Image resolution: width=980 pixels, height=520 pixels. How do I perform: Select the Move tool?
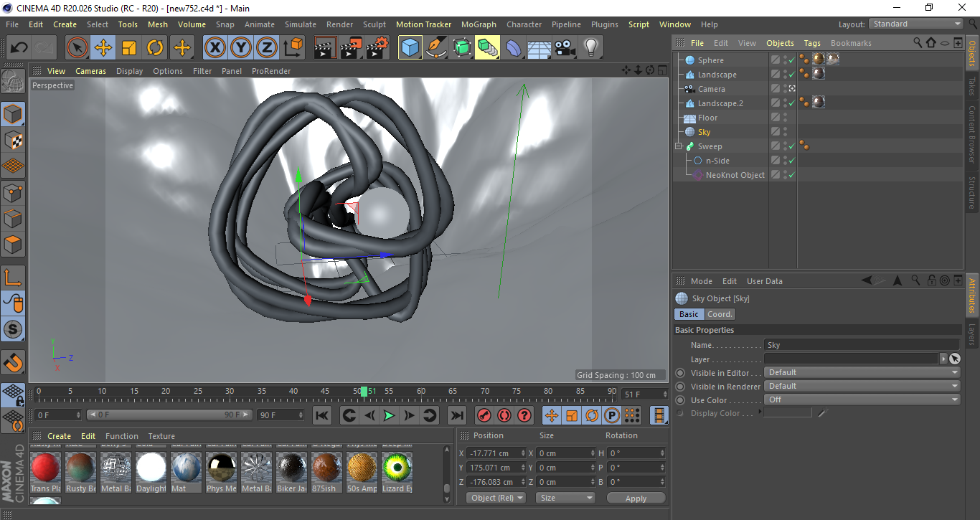pyautogui.click(x=103, y=47)
